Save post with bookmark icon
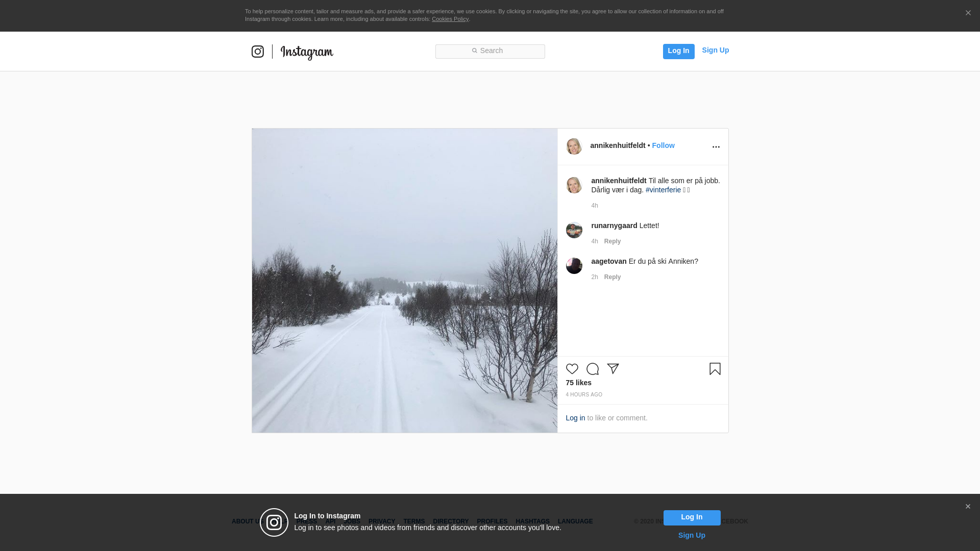This screenshot has width=980, height=551. pos(715,369)
